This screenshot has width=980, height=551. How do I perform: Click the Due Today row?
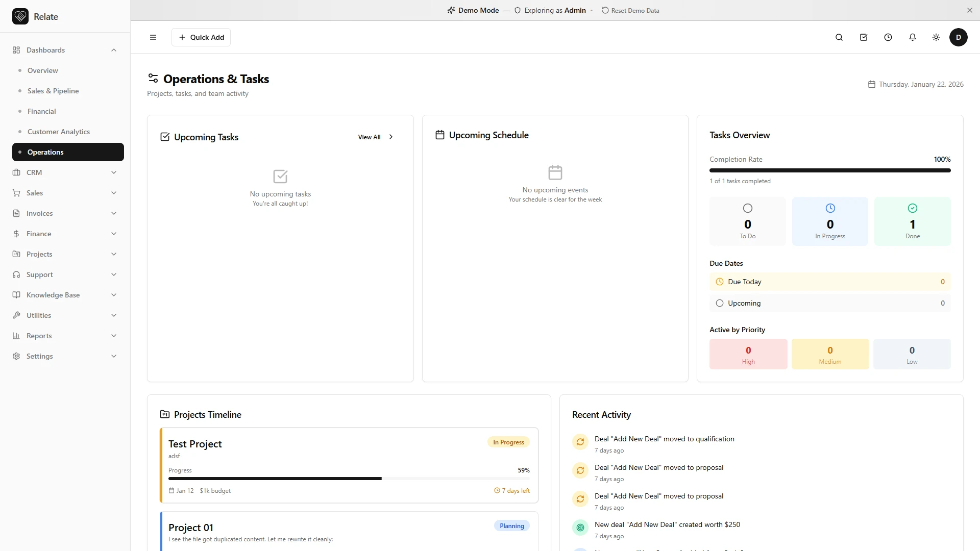point(830,282)
